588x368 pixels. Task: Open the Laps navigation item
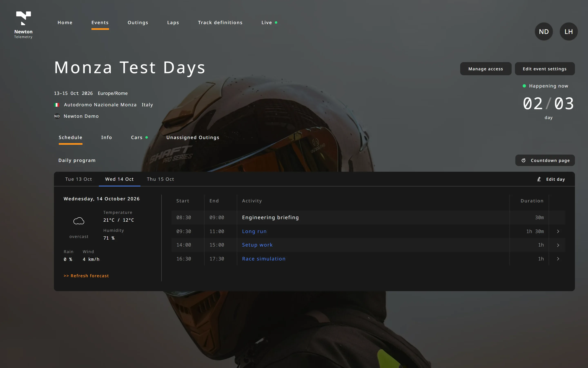[173, 23]
